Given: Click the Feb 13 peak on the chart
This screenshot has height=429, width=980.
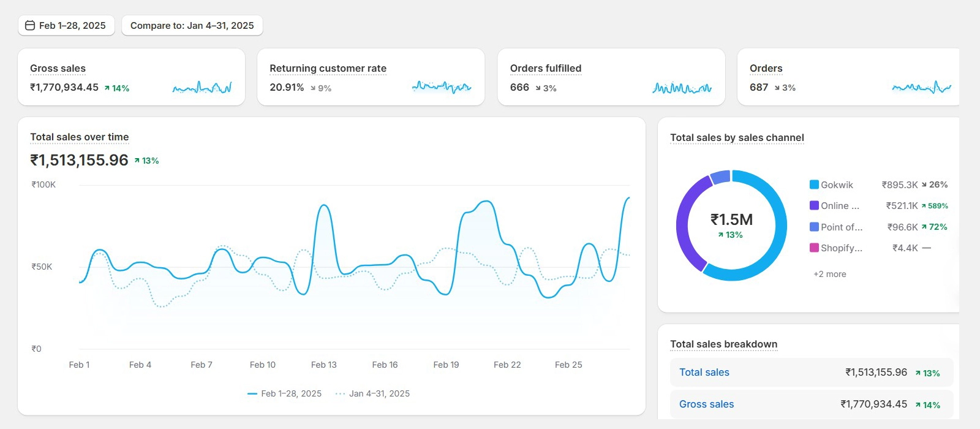Looking at the screenshot, I should pyautogui.click(x=324, y=206).
